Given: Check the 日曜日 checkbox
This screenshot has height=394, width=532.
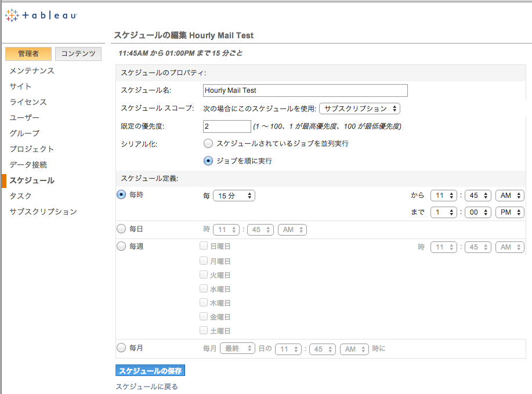Looking at the screenshot, I should pos(204,247).
